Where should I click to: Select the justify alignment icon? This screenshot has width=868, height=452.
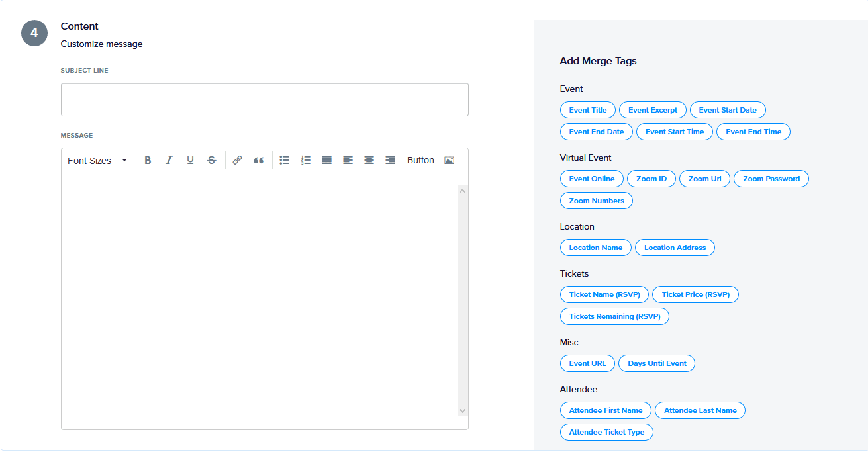click(x=326, y=159)
